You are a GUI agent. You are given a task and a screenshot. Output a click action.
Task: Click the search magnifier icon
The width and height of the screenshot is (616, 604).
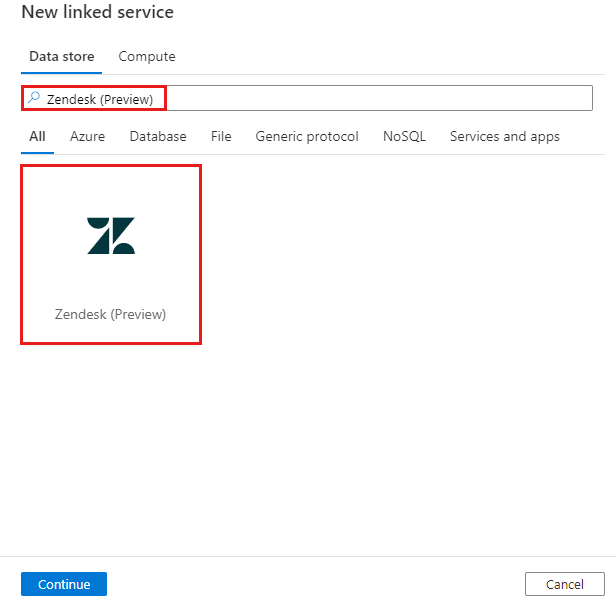[34, 98]
